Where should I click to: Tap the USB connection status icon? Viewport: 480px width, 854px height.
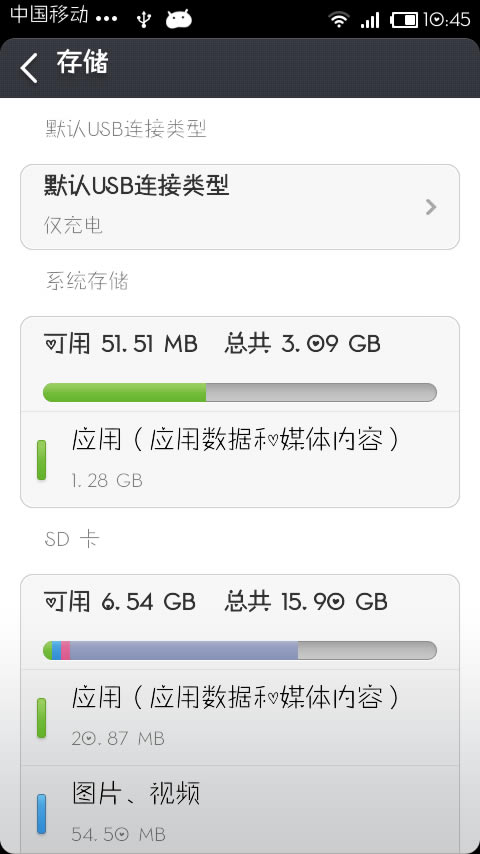(144, 20)
